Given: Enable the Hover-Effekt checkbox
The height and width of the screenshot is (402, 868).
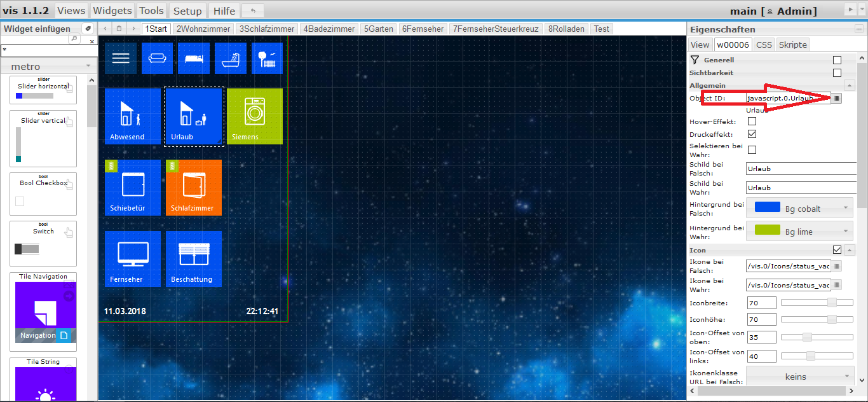Looking at the screenshot, I should (x=752, y=121).
